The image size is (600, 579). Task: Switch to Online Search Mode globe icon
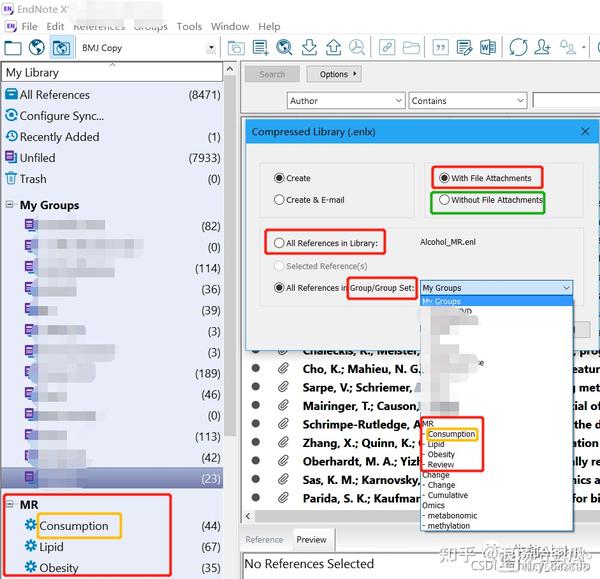click(37, 48)
